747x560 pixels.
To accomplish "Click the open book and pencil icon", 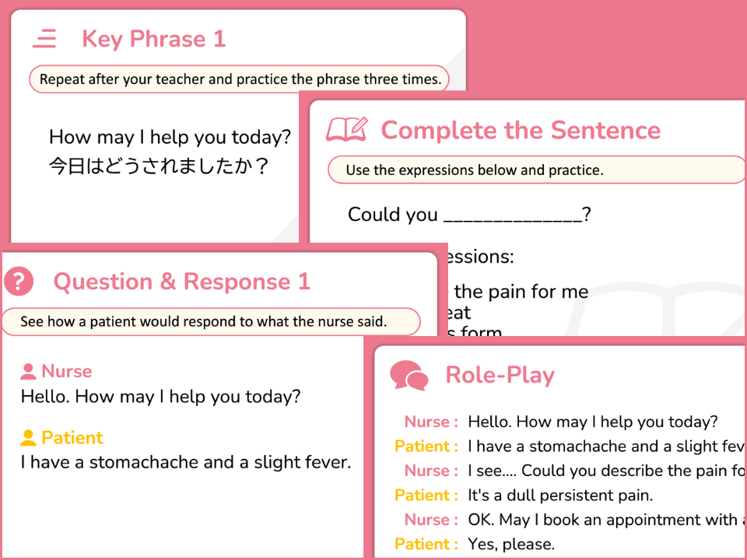I will point(346,130).
